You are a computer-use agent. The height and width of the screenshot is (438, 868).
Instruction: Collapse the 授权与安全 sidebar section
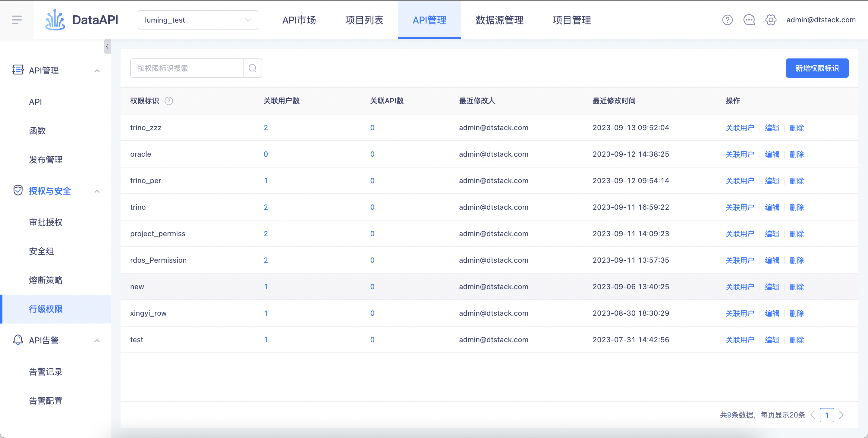[97, 191]
